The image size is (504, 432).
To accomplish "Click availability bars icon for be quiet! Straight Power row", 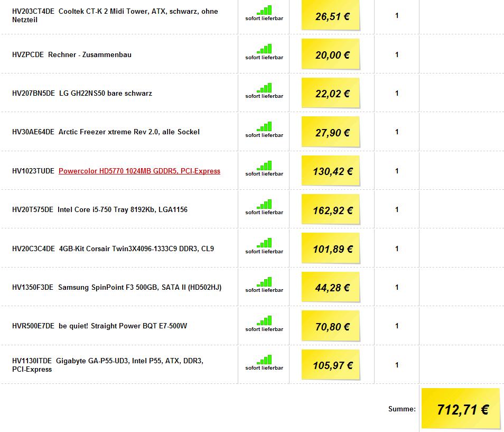I will (264, 321).
